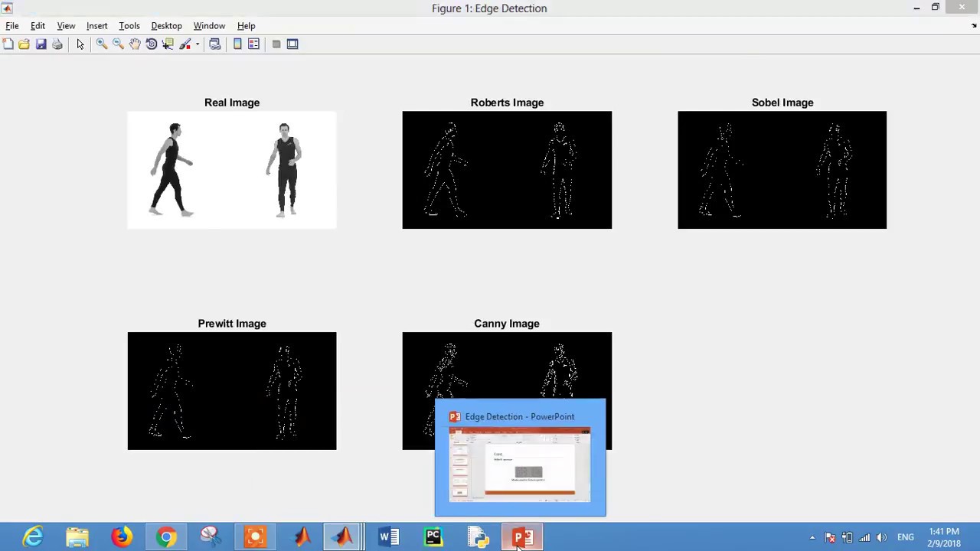Open the Desktop menu
The height and width of the screenshot is (551, 980).
pyautogui.click(x=166, y=26)
